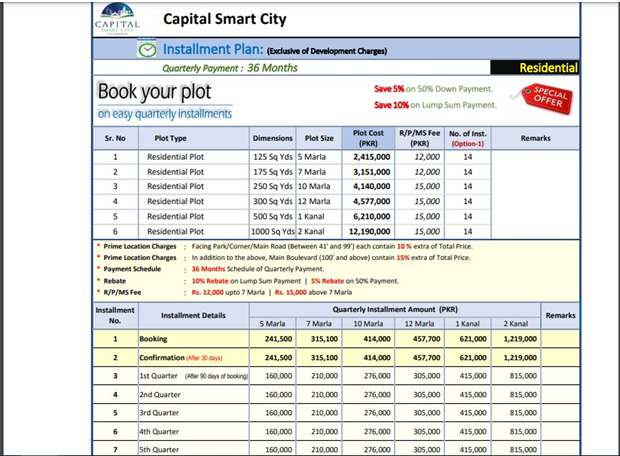Click Confirmation amount 621,000 for 1 Kanal
Viewport: 620px width, 456px height.
(x=473, y=358)
